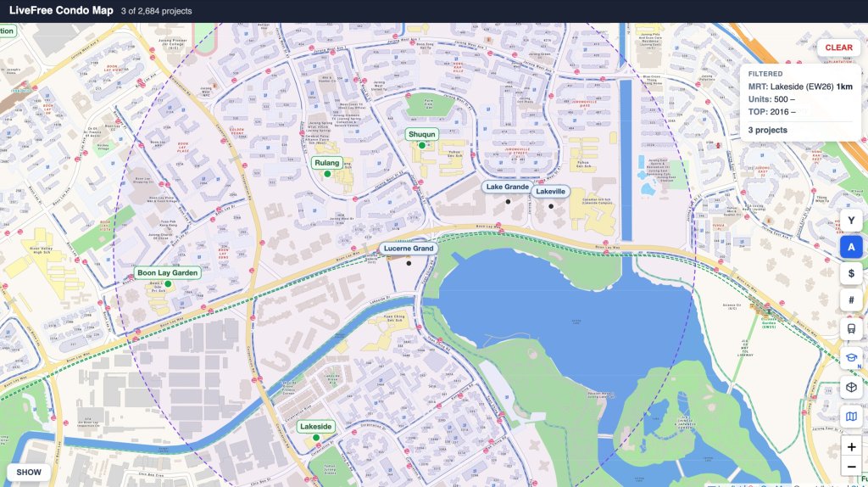This screenshot has width=868, height=487.
Task: Open the Lake Grande project label
Action: point(508,187)
